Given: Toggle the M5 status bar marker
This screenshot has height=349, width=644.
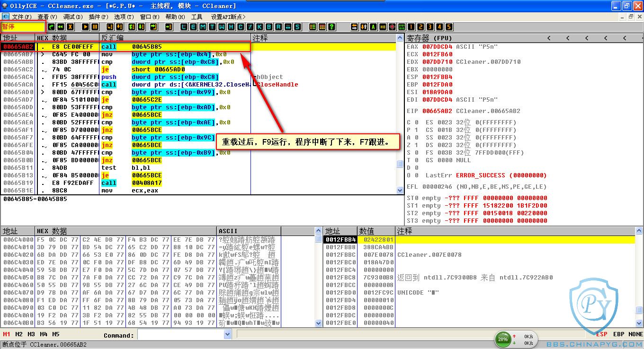Looking at the screenshot, I should 56,334.
